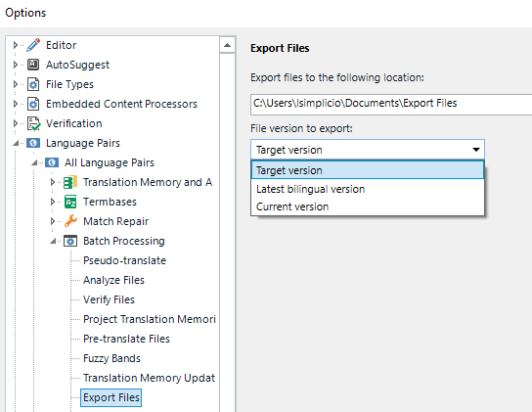Click the Editor pencil icon
This screenshot has width=532, height=412.
[x=33, y=45]
